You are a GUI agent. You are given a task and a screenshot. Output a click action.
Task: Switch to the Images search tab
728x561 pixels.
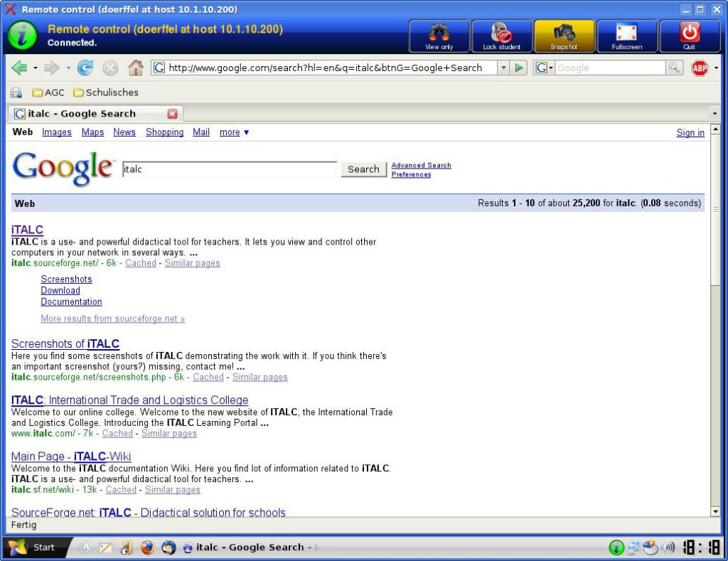click(x=57, y=132)
